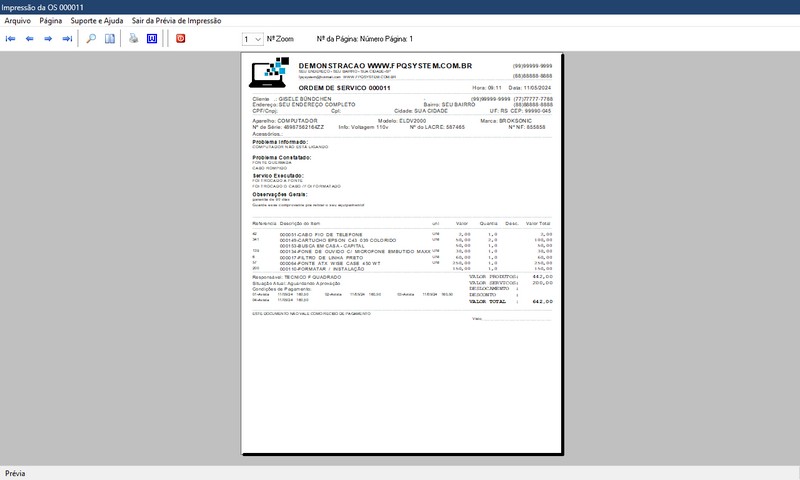
Task: Click the blue Word export icon
Action: point(152,38)
